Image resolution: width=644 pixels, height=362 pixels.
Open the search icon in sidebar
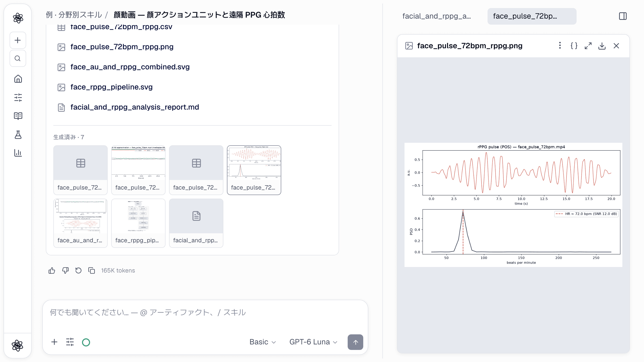pos(18,58)
